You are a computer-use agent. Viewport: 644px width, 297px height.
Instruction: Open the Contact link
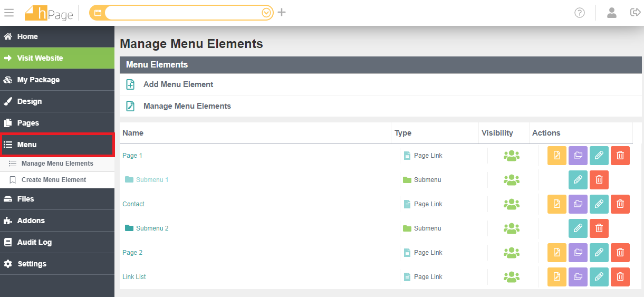click(133, 204)
